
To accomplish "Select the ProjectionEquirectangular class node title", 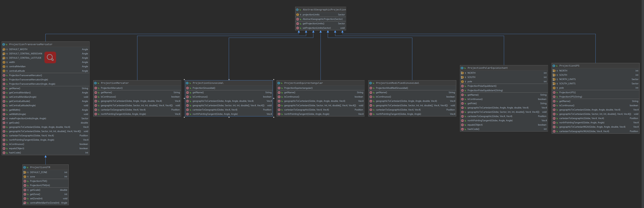I will coord(303,83).
